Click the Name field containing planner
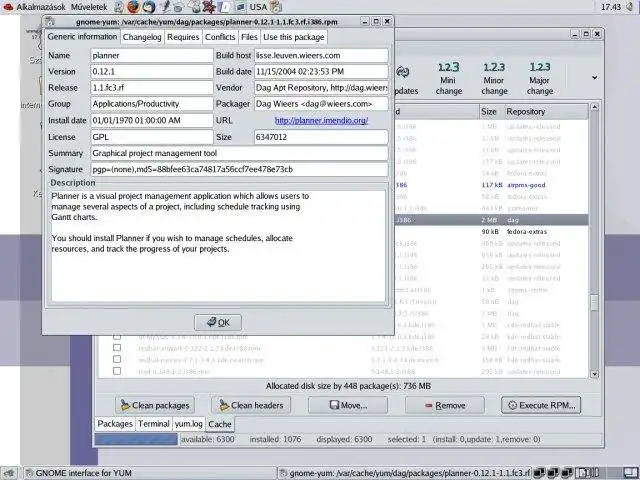This screenshot has height=480, width=640. pyautogui.click(x=151, y=56)
